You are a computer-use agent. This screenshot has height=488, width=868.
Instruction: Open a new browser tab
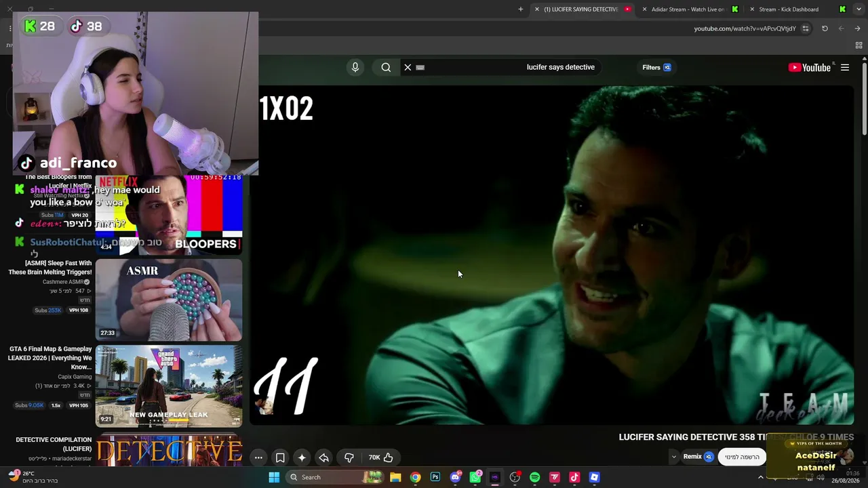521,9
